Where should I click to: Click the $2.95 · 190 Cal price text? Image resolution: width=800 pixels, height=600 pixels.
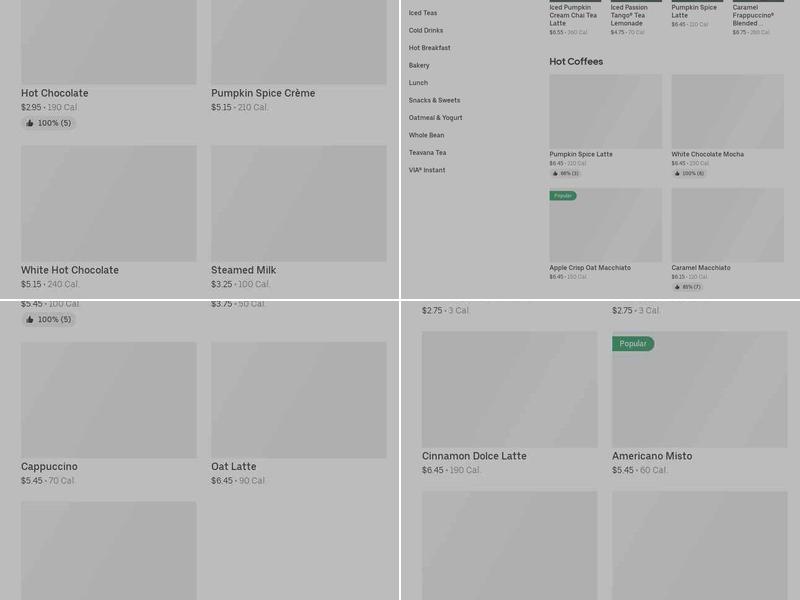49,108
